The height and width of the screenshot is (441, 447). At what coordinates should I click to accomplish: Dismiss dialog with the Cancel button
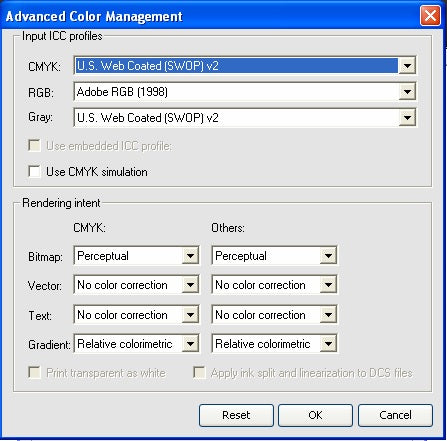395,415
